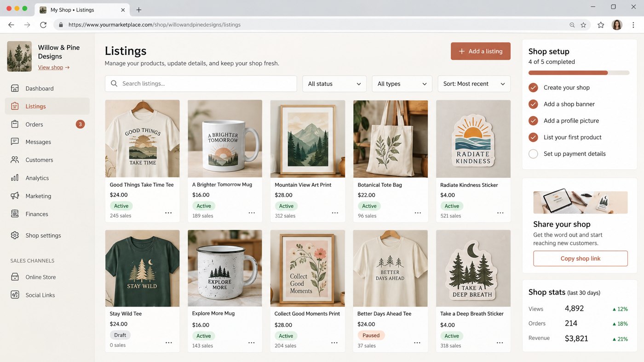
Task: Bookmark this page with the star icon
Action: [583, 25]
